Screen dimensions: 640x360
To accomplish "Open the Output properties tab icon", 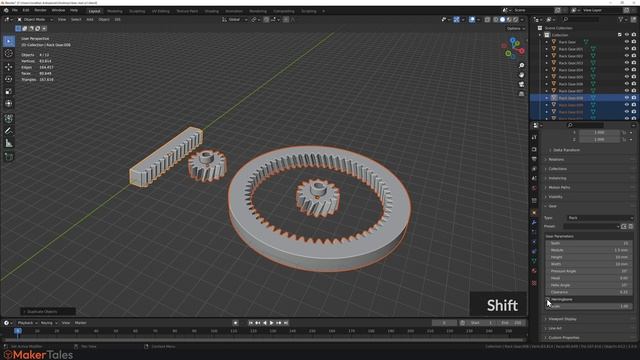I will (x=534, y=159).
